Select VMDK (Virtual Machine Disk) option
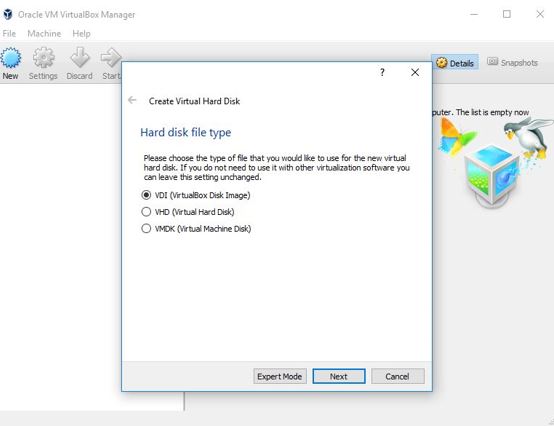The width and height of the screenshot is (554, 426). [196, 229]
